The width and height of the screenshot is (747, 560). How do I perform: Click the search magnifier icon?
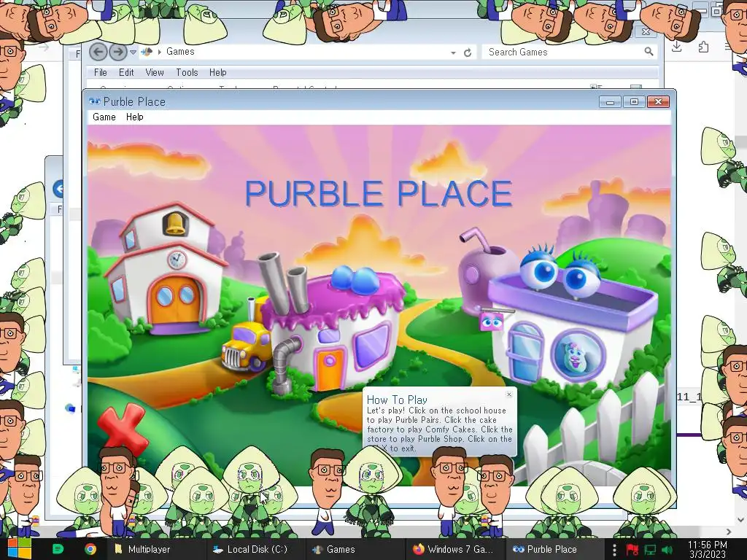click(649, 52)
